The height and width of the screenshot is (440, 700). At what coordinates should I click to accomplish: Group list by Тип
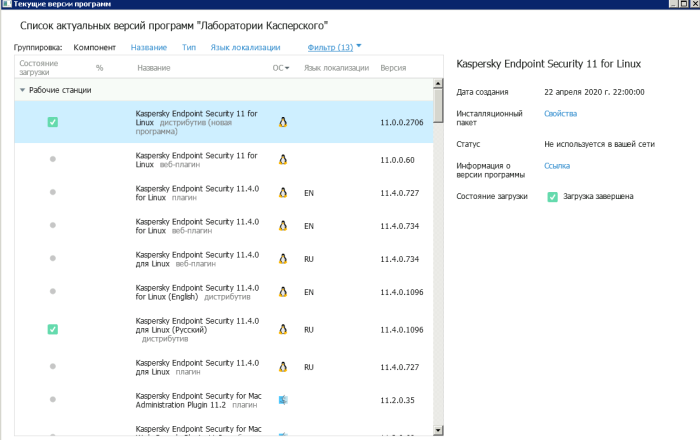(x=188, y=47)
